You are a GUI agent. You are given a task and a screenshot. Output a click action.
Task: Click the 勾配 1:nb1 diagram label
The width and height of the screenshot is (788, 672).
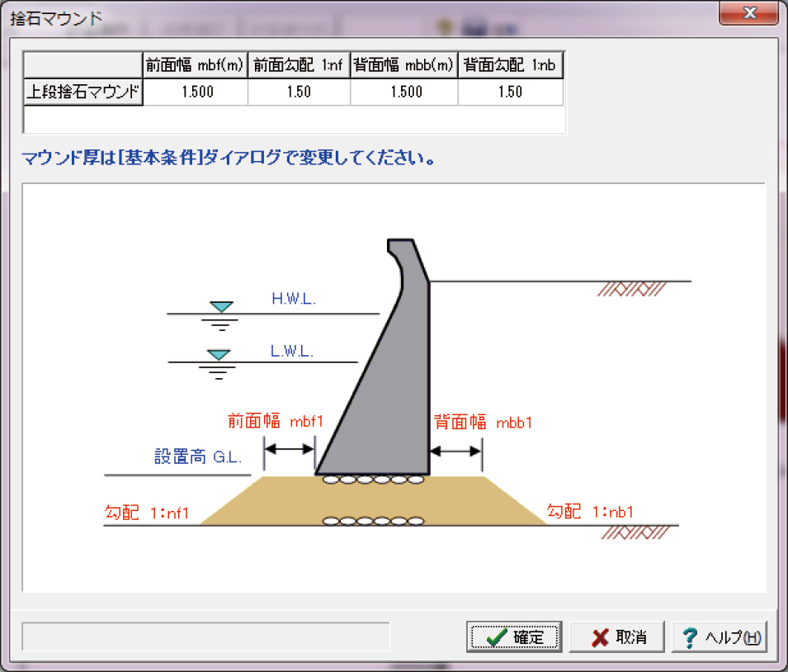coord(590,512)
